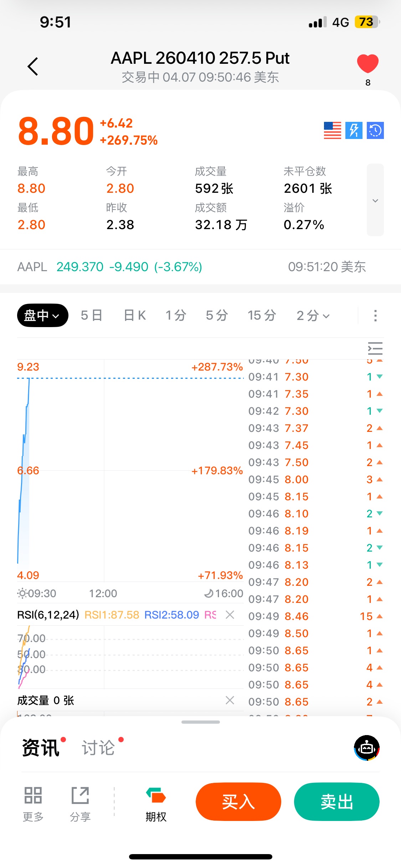
Task: Switch to the 5日 chart tab
Action: [x=92, y=315]
